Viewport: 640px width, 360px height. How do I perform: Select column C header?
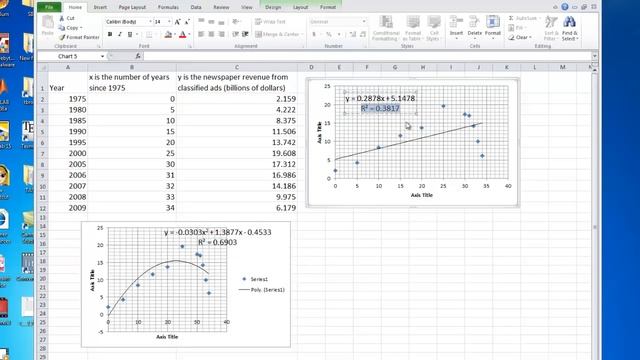(237, 67)
